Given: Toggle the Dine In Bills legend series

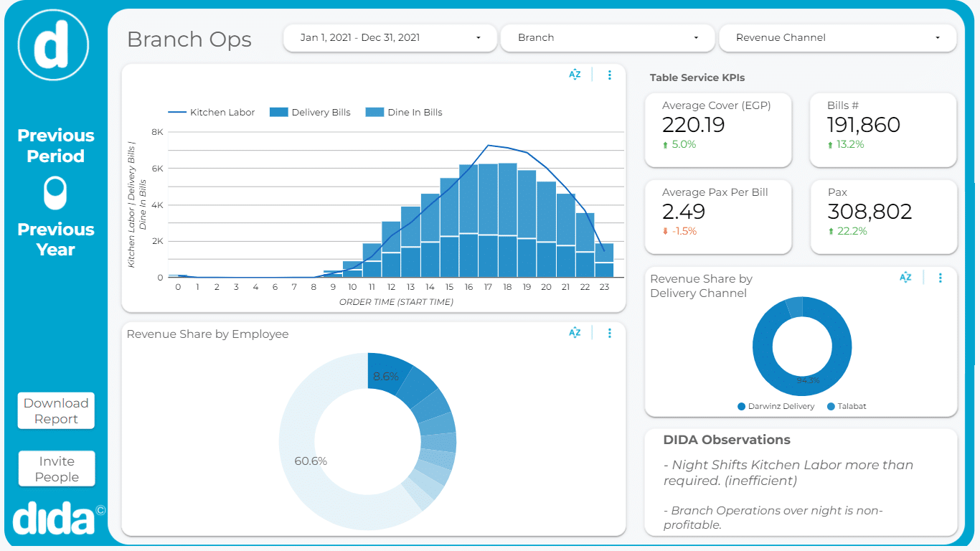Looking at the screenshot, I should click(404, 113).
